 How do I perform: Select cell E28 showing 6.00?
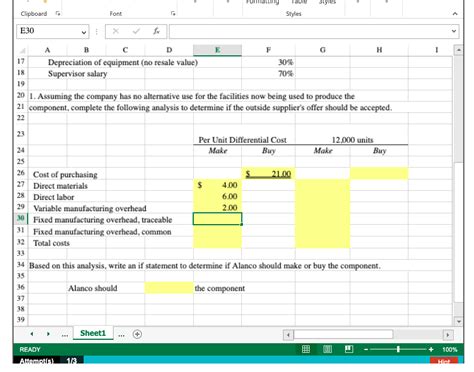[217, 197]
